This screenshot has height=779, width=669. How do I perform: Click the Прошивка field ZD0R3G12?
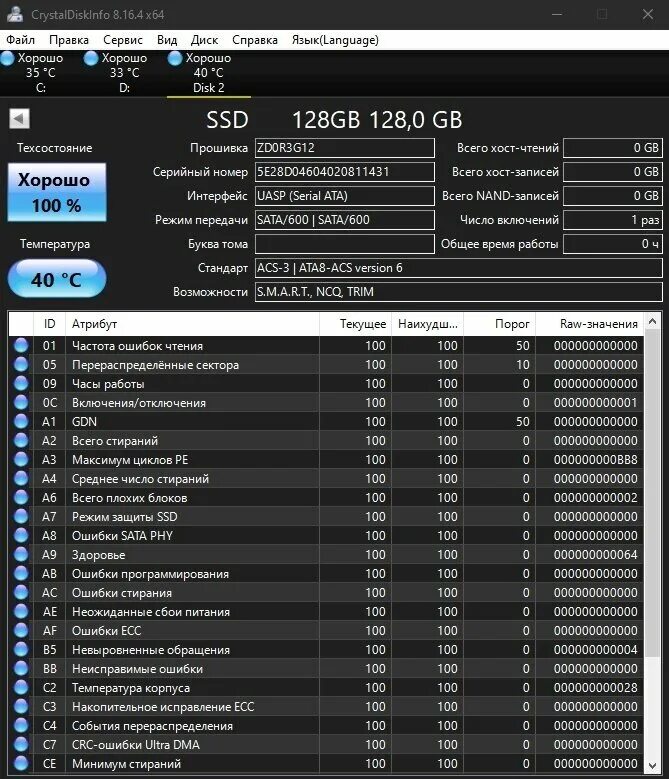(x=345, y=148)
